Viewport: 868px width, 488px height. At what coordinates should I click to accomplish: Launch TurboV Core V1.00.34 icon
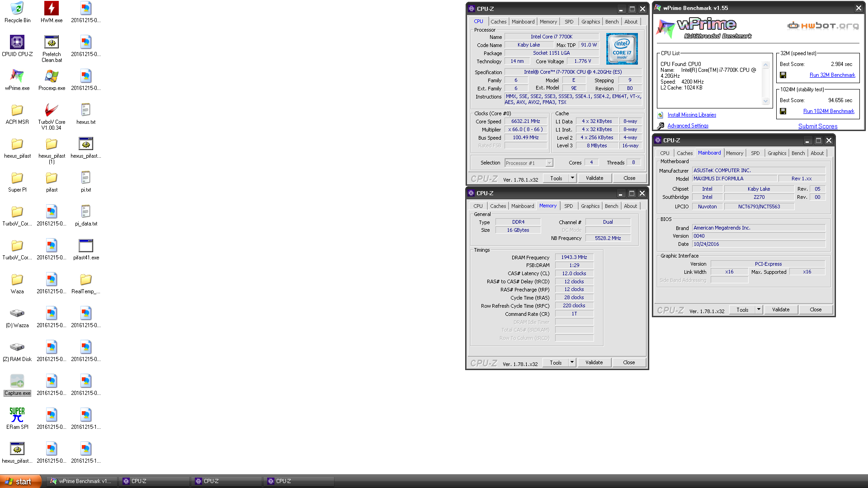click(52, 117)
